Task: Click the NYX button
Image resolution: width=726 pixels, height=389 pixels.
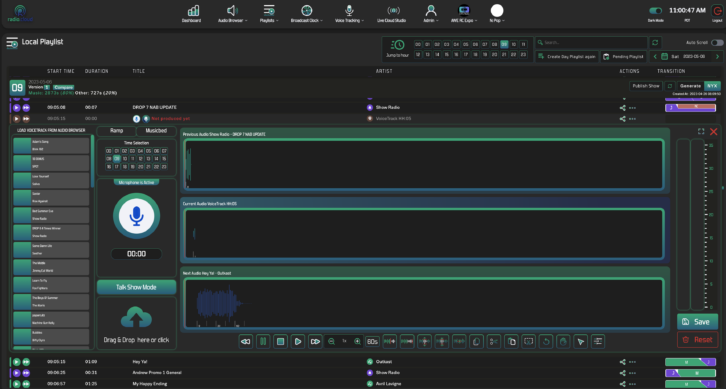Action: click(712, 86)
